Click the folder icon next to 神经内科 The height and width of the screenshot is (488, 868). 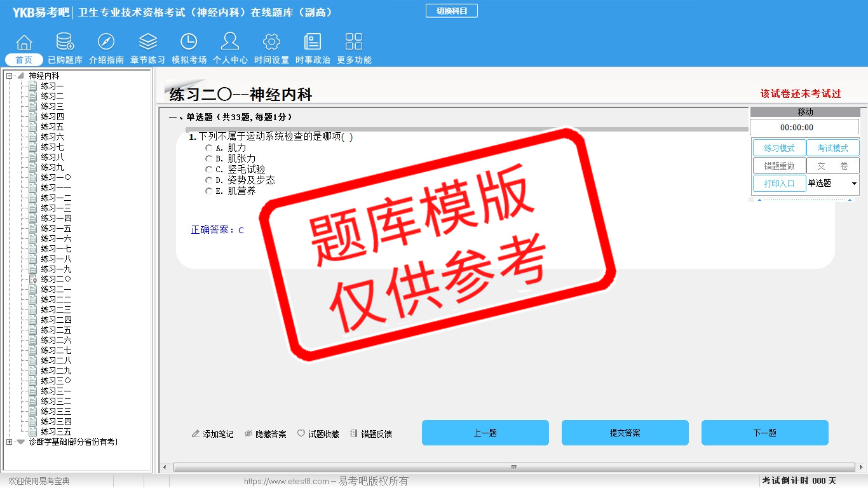point(21,76)
